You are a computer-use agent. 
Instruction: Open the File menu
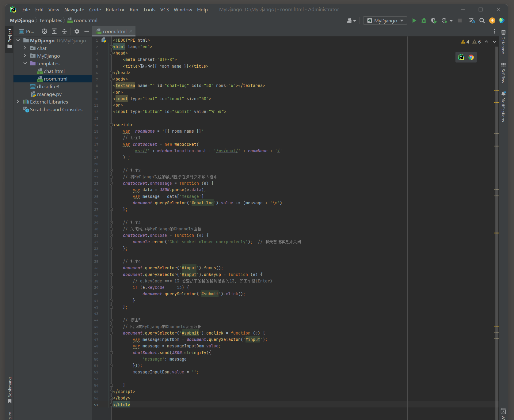coord(26,9)
